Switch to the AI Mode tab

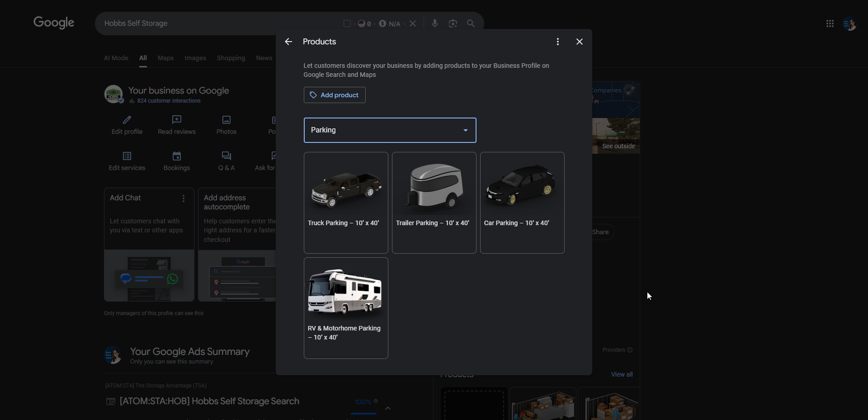[116, 58]
